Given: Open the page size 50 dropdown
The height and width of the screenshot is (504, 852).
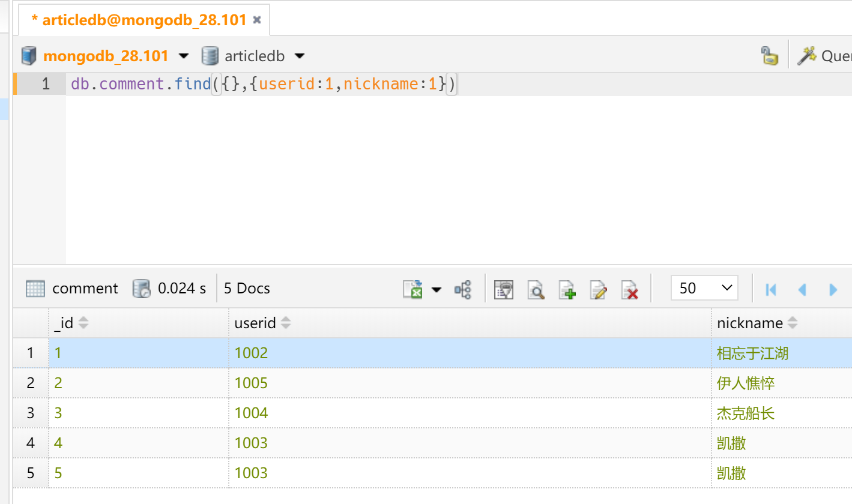Looking at the screenshot, I should pyautogui.click(x=704, y=288).
